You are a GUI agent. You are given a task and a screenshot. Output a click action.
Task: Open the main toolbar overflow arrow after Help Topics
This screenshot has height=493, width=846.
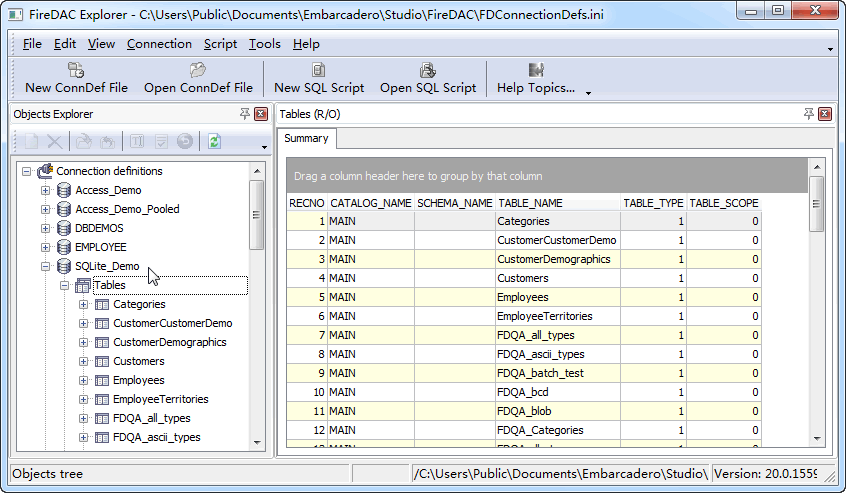pyautogui.click(x=588, y=93)
